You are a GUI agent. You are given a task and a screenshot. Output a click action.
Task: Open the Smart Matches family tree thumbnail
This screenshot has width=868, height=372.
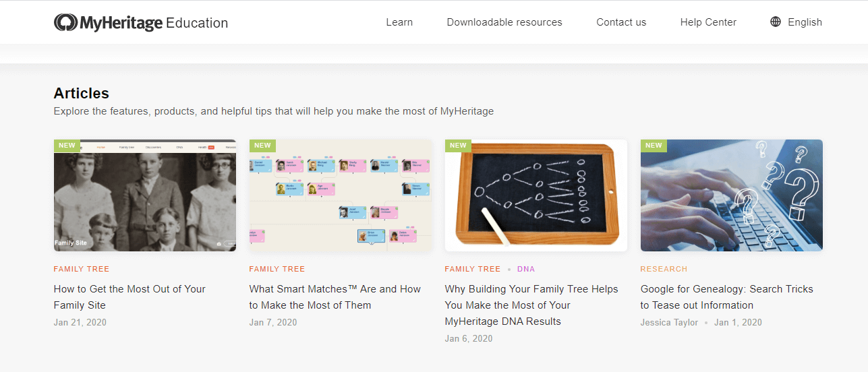click(340, 195)
